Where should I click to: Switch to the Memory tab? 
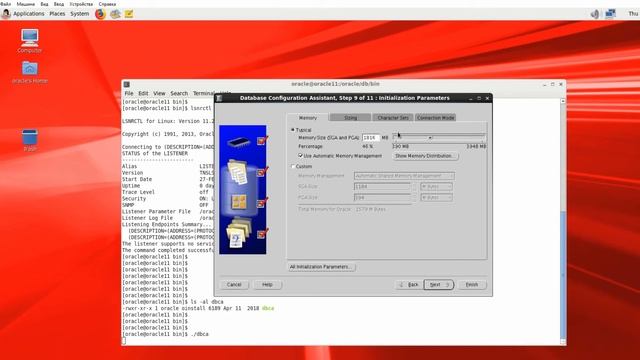tap(308, 118)
